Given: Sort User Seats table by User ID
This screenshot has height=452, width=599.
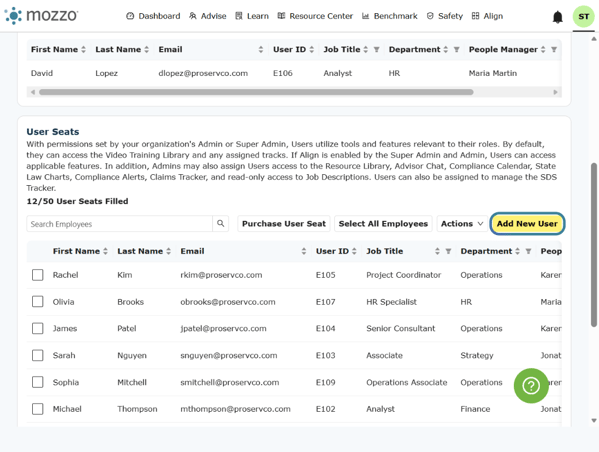Looking at the screenshot, I should coord(354,251).
